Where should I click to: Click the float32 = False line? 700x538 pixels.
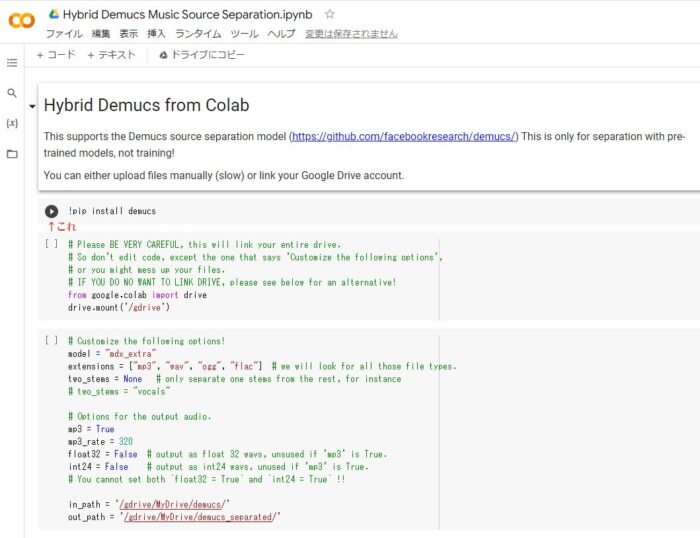[227, 454]
